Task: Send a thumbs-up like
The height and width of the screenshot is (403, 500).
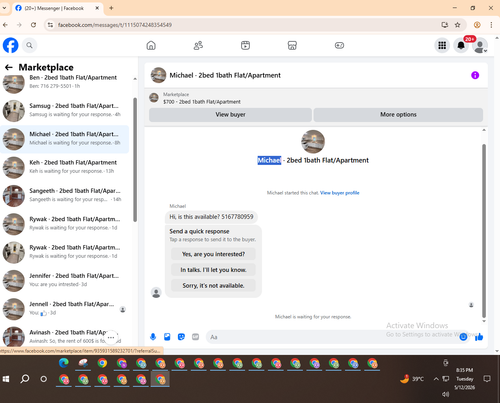Action: coord(479,337)
